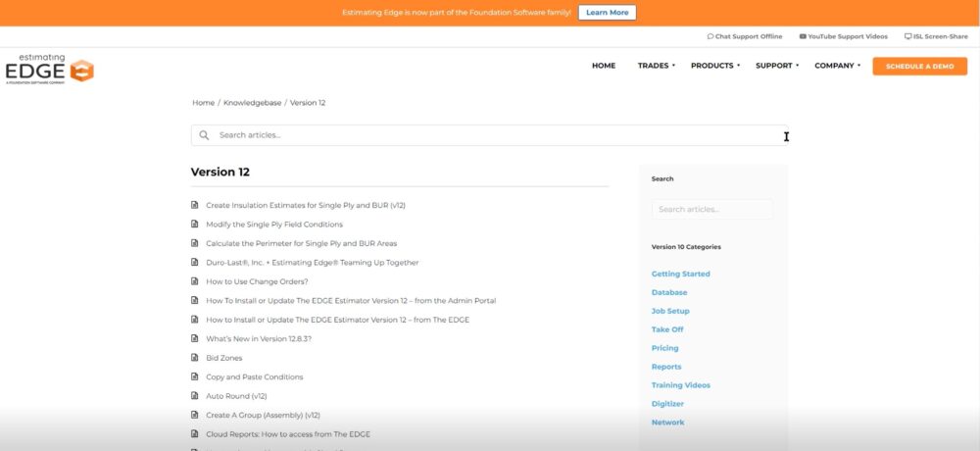
Task: Open Calculate the Perimeter for Single Ply article
Action: pos(301,243)
